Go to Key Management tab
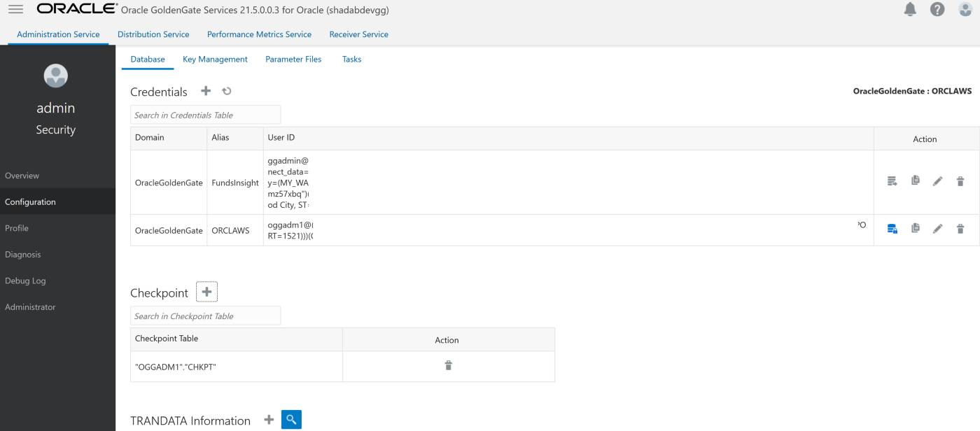Image resolution: width=980 pixels, height=431 pixels. click(215, 59)
